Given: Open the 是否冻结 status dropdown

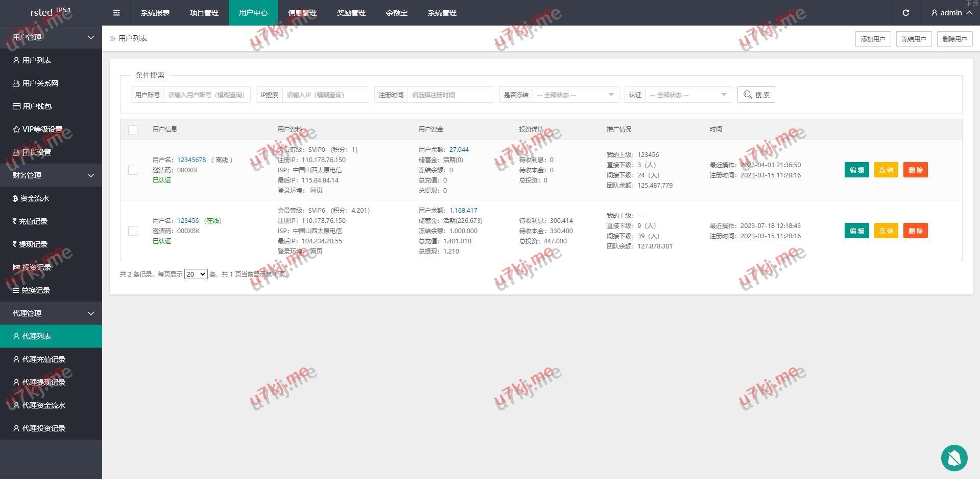Looking at the screenshot, I should [575, 95].
